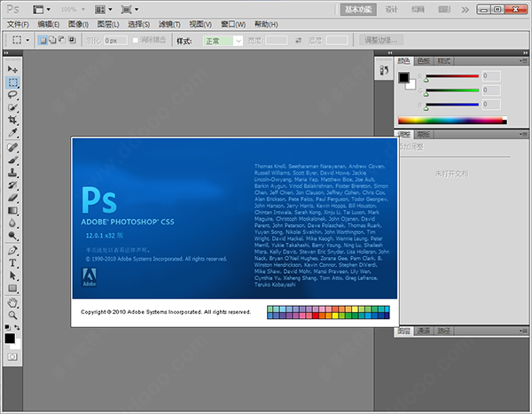This screenshot has height=414, width=532.
Task: Choose Intersect with Selection mode
Action: tap(72, 40)
